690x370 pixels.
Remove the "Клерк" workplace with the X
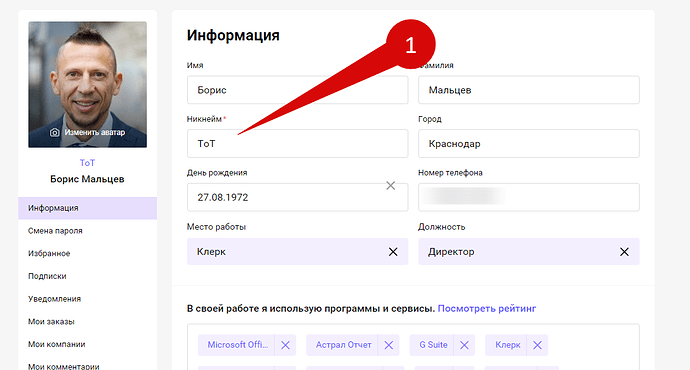click(393, 252)
